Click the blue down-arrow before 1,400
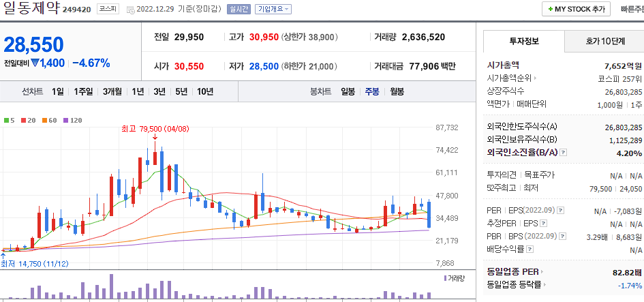This screenshot has width=644, height=302. (35, 63)
